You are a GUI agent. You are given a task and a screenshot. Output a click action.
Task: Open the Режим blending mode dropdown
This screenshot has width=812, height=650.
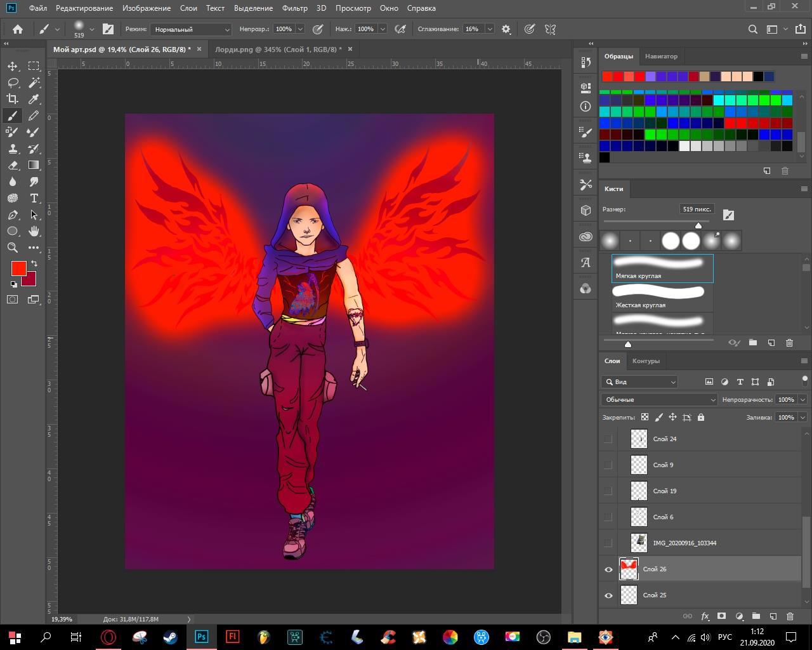pos(191,29)
